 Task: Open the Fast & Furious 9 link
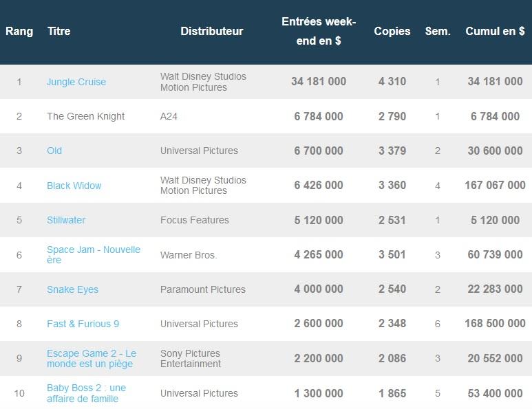tap(83, 324)
